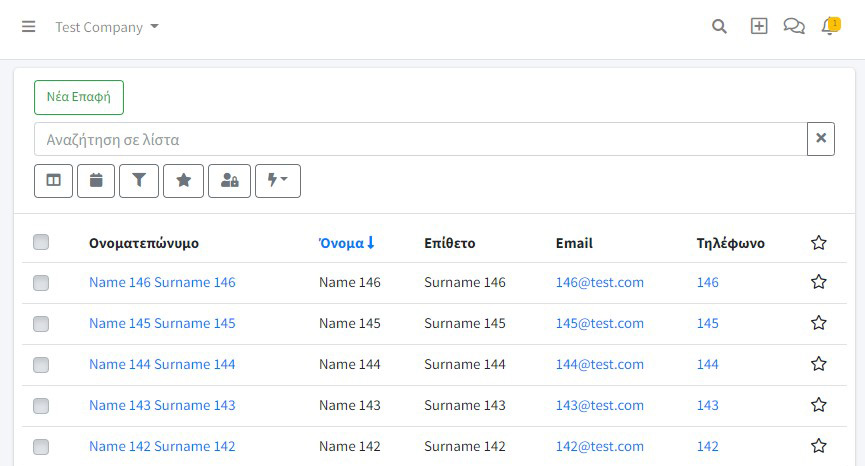This screenshot has width=865, height=466.
Task: Open the chat messages icon
Action: pos(794,26)
